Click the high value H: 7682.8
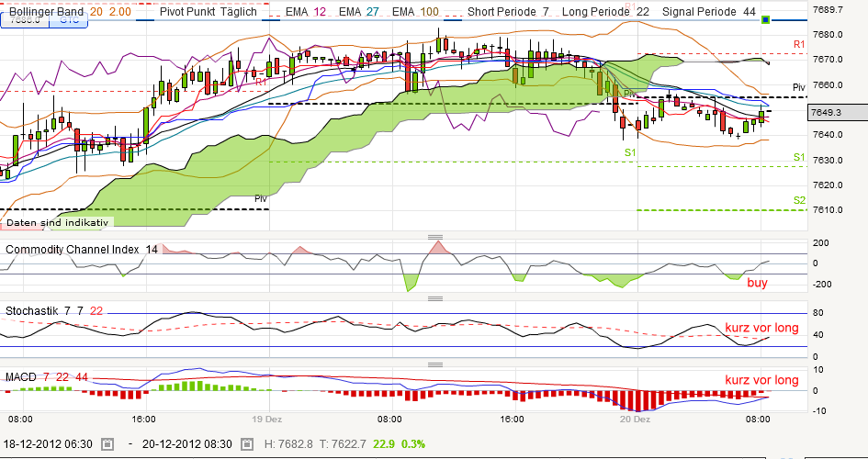The image size is (868, 459). pos(289,443)
